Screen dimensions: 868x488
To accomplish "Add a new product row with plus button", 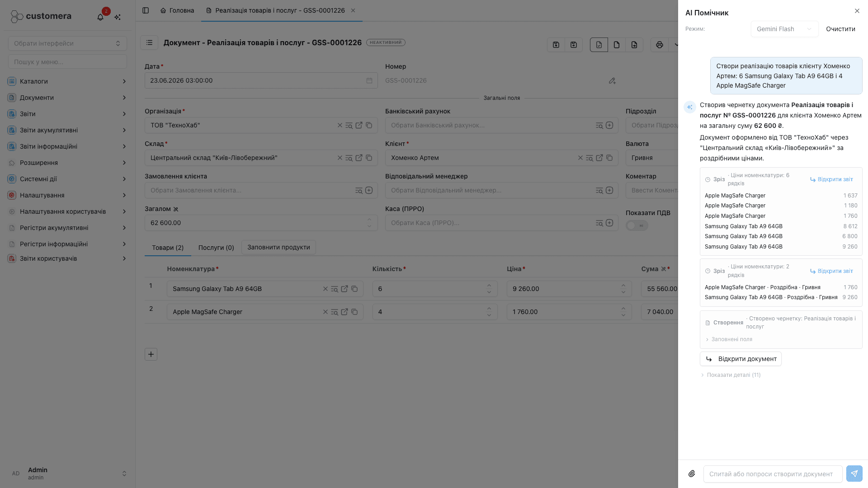I will click(151, 354).
